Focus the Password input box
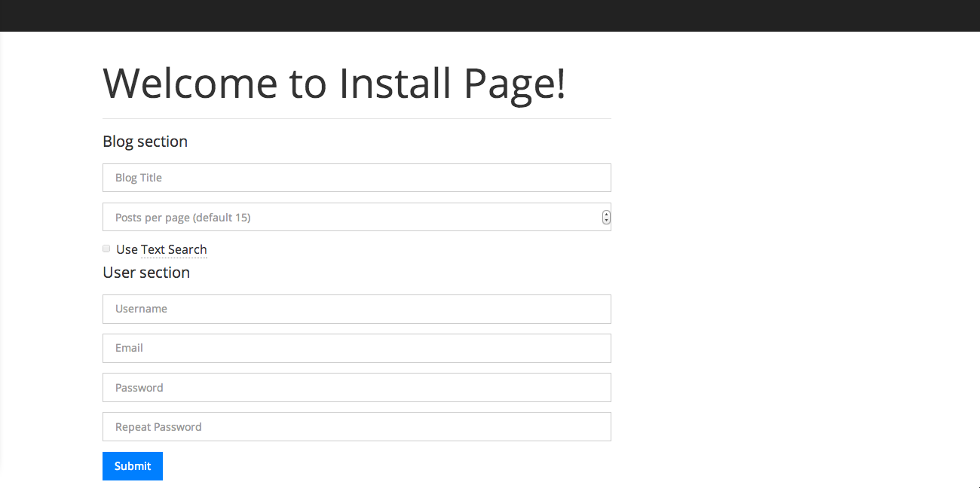The width and height of the screenshot is (980, 488). pyautogui.click(x=357, y=387)
